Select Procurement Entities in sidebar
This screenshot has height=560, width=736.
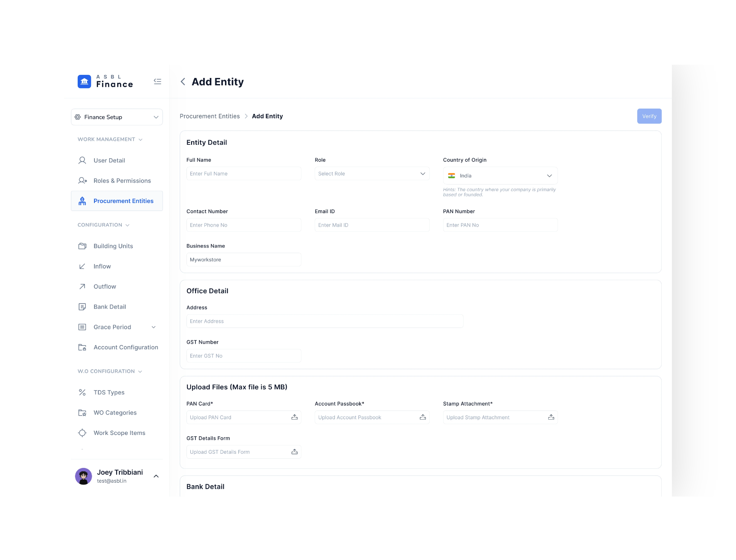(x=117, y=201)
